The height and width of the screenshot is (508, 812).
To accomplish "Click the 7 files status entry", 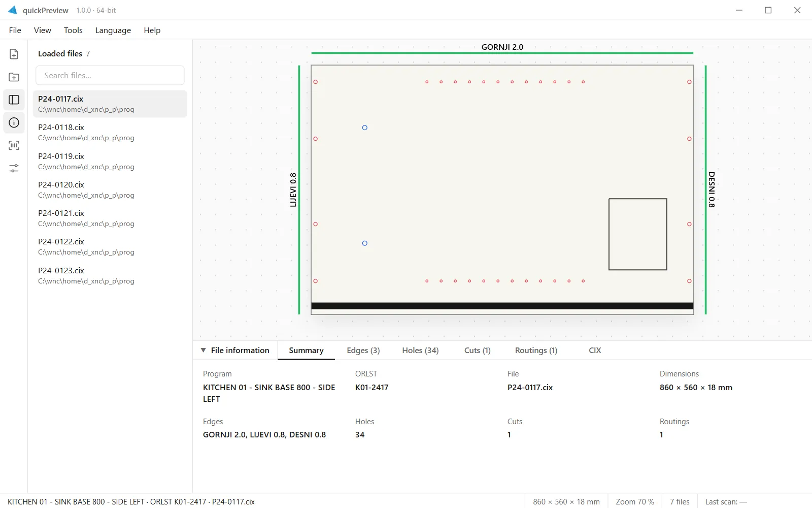I will tap(680, 501).
